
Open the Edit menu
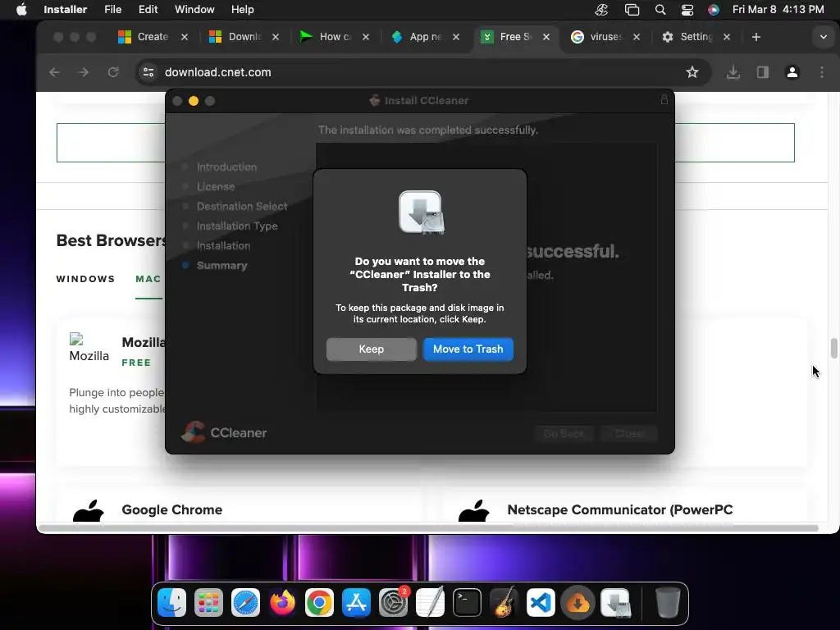pos(148,10)
